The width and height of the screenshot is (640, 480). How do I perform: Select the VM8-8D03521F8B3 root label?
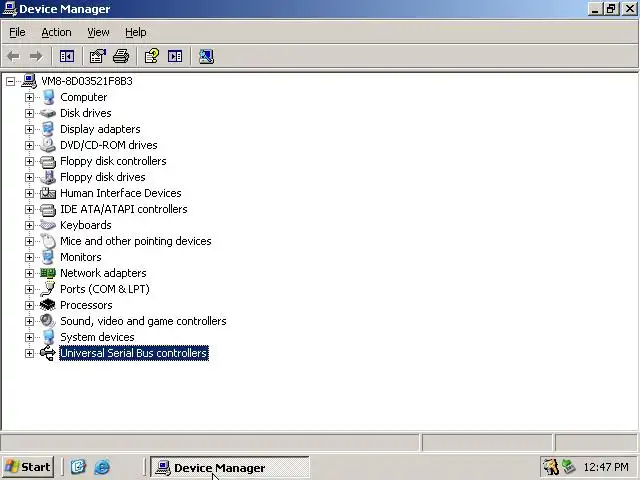pos(87,81)
